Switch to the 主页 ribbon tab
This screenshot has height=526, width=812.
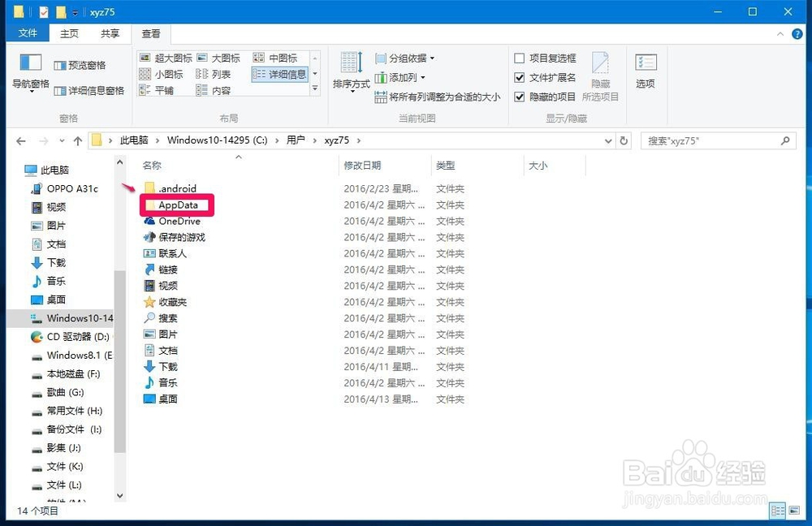pyautogui.click(x=69, y=33)
